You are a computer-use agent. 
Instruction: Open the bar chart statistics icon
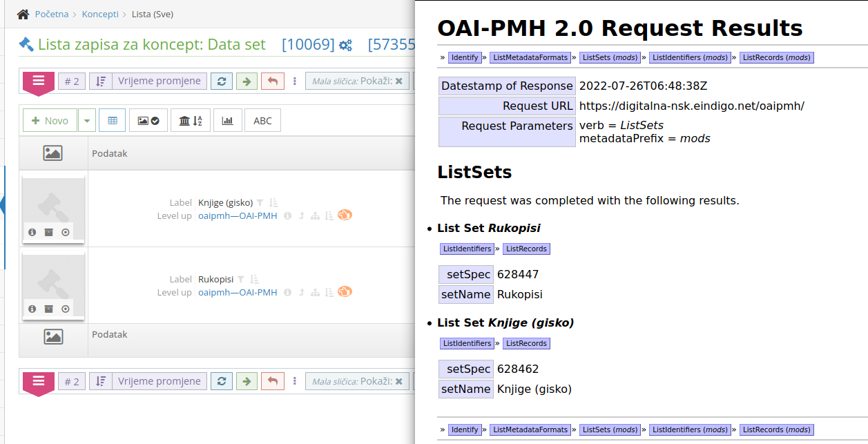click(x=228, y=119)
